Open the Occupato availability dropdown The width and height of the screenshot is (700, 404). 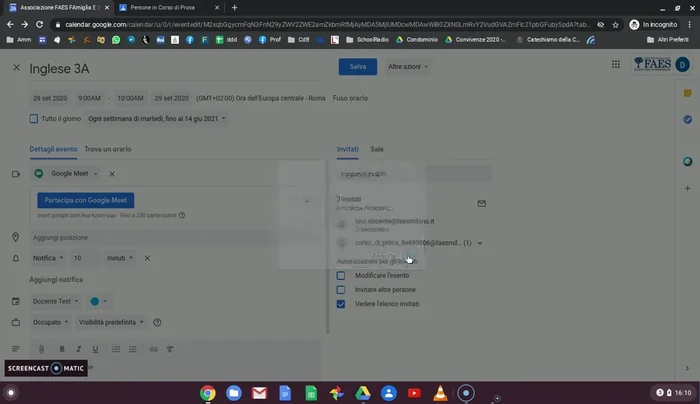(x=51, y=322)
